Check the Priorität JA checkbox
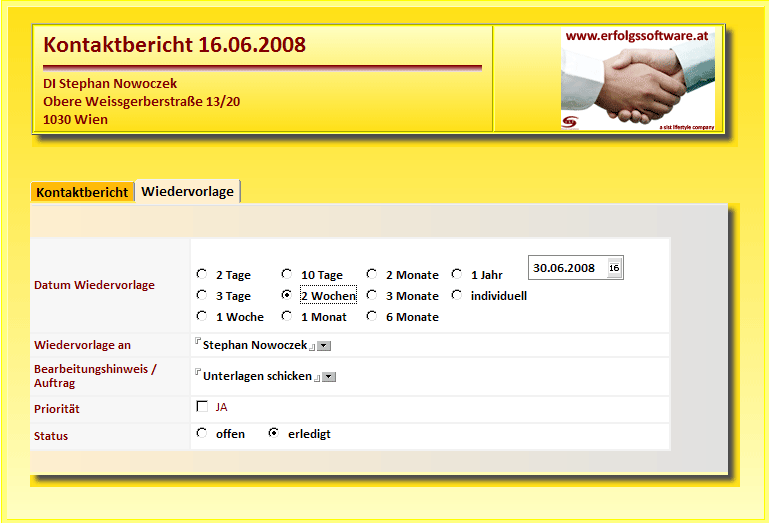The height and width of the screenshot is (523, 769). (x=202, y=406)
